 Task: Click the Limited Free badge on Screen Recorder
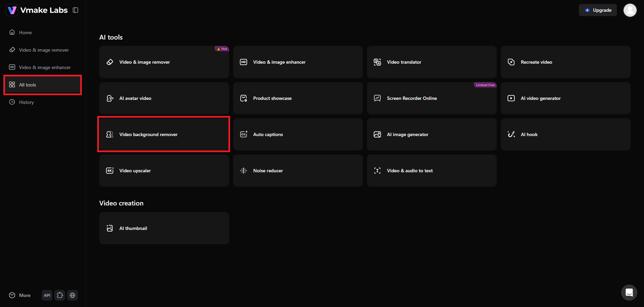485,85
